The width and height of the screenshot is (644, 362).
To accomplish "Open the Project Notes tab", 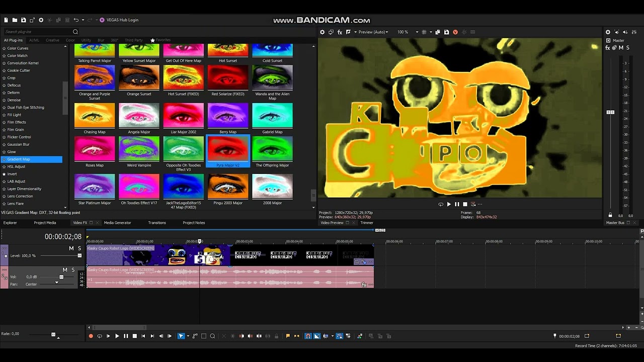I will 194,223.
